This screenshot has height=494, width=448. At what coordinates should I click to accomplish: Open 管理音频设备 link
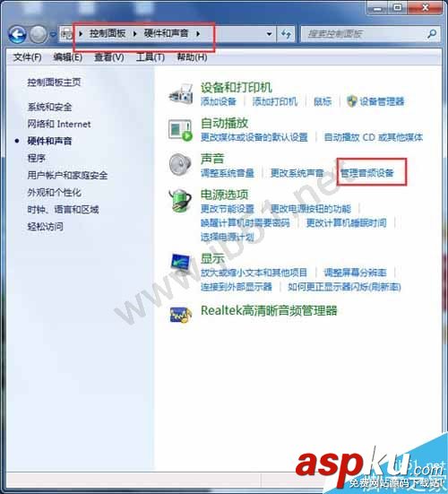pyautogui.click(x=367, y=173)
